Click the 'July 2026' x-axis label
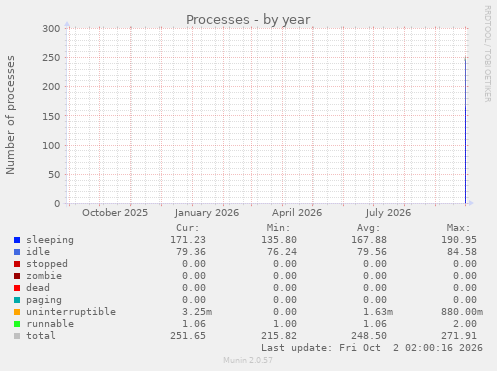Viewport: 497px width, 371px height. click(x=388, y=213)
